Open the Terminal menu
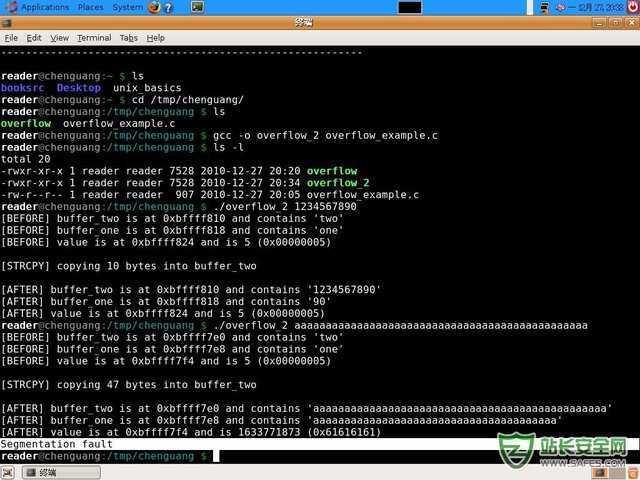The image size is (640, 480). (94, 38)
